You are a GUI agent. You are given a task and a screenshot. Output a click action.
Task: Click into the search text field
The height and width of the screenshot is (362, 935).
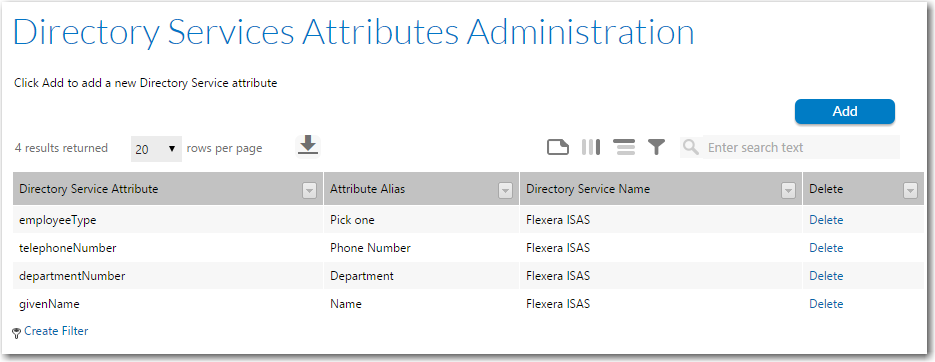pyautogui.click(x=801, y=147)
